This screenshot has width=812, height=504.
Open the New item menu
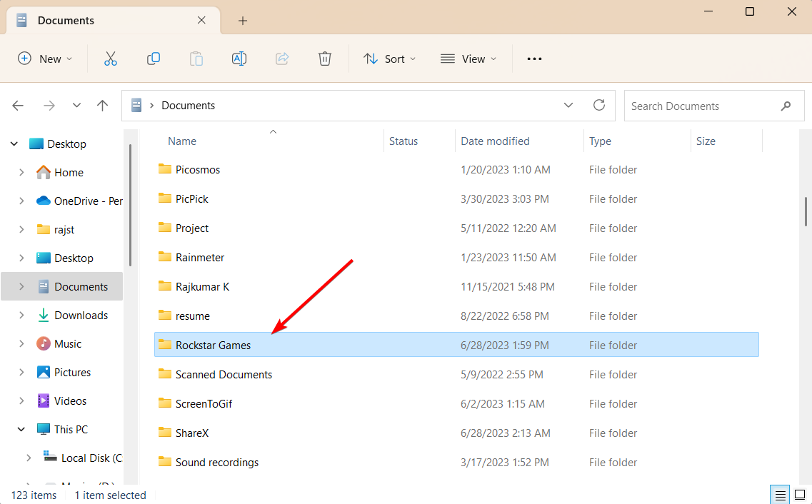coord(44,59)
